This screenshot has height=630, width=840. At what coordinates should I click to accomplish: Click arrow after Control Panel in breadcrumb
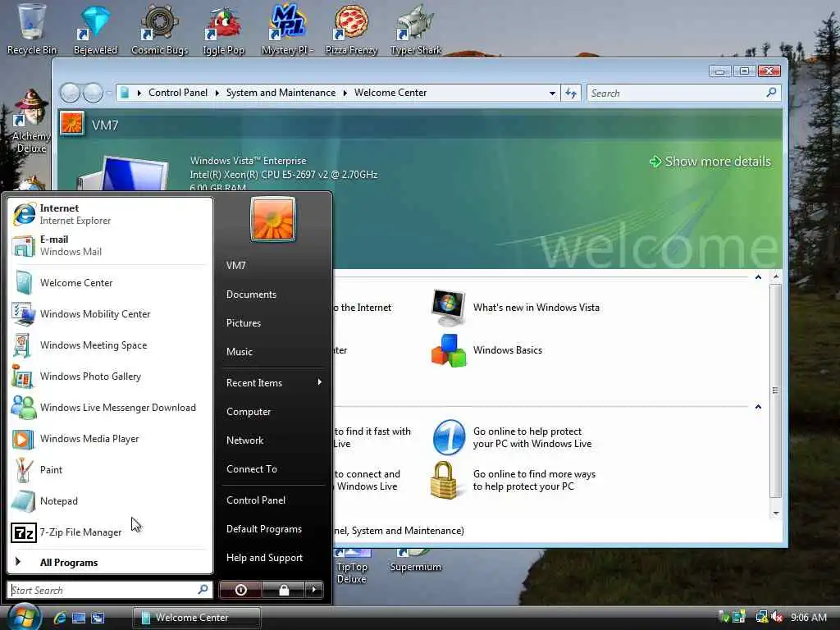point(217,94)
